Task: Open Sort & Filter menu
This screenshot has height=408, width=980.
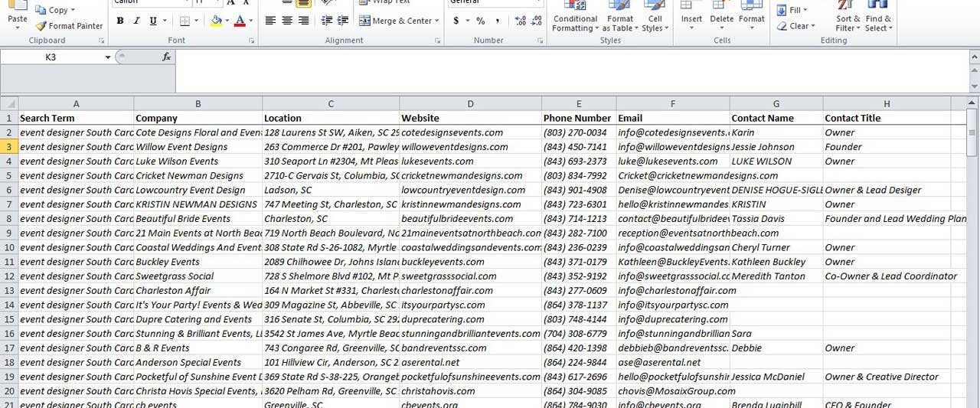Action: (x=848, y=17)
